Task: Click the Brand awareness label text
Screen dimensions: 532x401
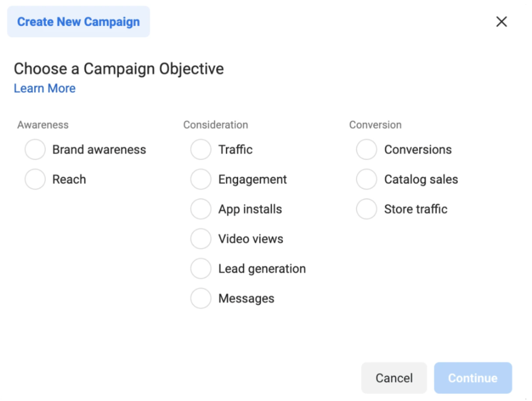Action: [x=99, y=150]
